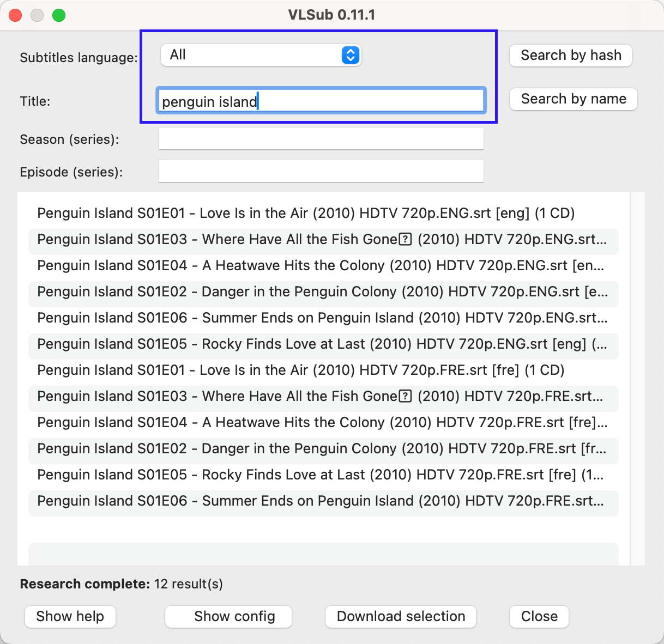Click the Search by name button
This screenshot has height=644, width=664.
574,99
